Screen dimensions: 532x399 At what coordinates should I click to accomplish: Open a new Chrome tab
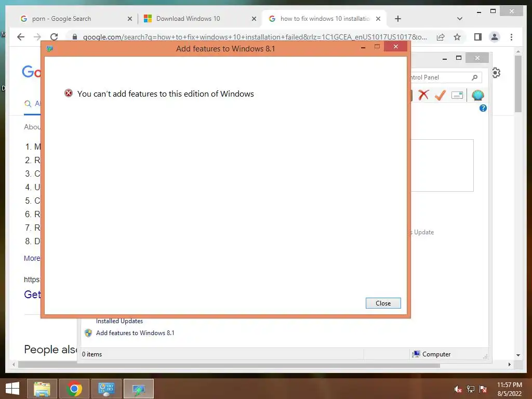point(398,19)
